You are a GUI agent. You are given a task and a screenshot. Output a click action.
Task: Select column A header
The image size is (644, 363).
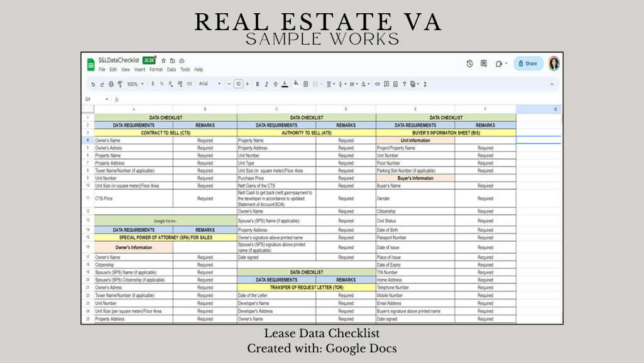(133, 109)
